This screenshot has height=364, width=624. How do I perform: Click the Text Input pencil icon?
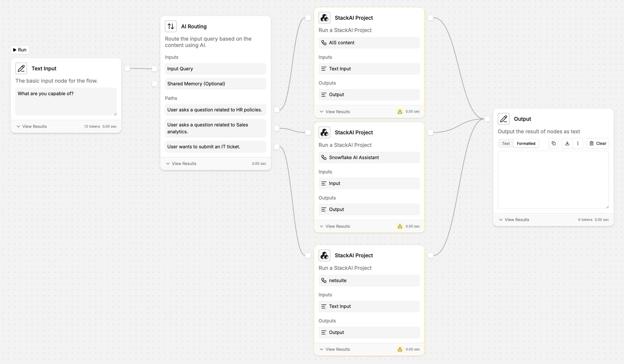(x=21, y=69)
